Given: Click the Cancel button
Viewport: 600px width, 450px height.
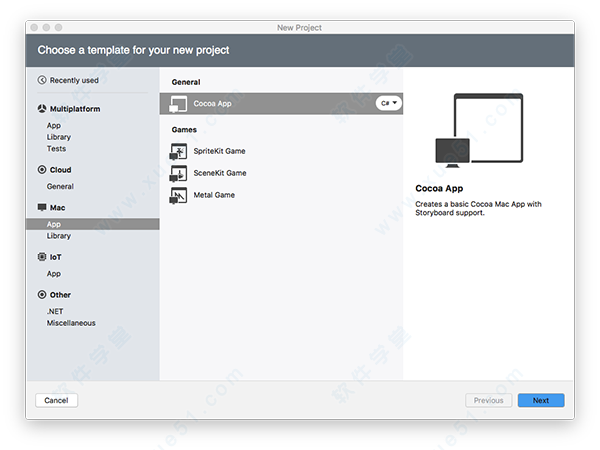Looking at the screenshot, I should 56,400.
